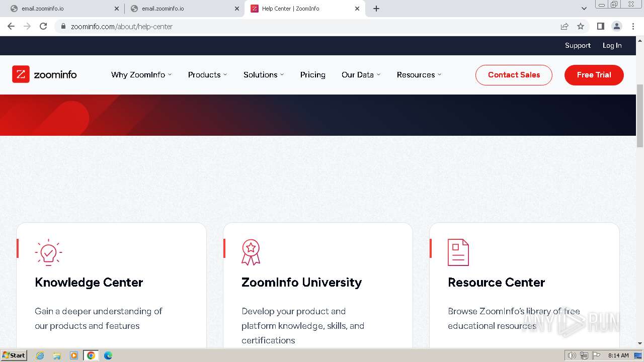Go back to the previous page
Screen dimensions: 644x362
tap(11, 26)
